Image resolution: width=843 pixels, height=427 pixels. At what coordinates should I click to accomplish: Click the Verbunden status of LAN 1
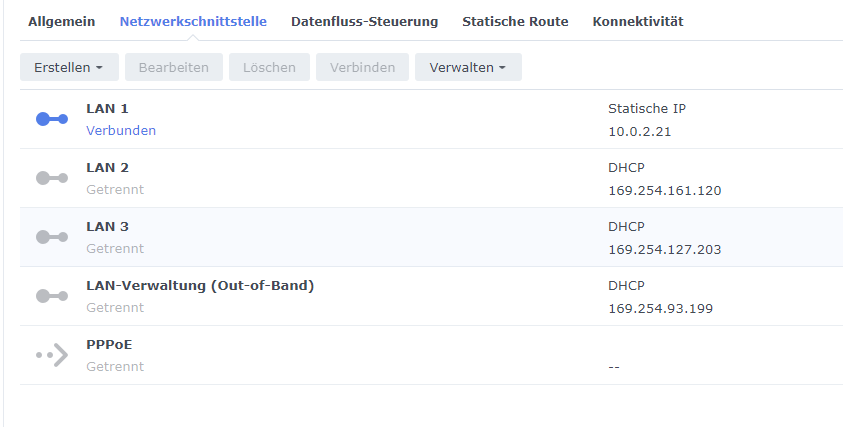pyautogui.click(x=121, y=130)
